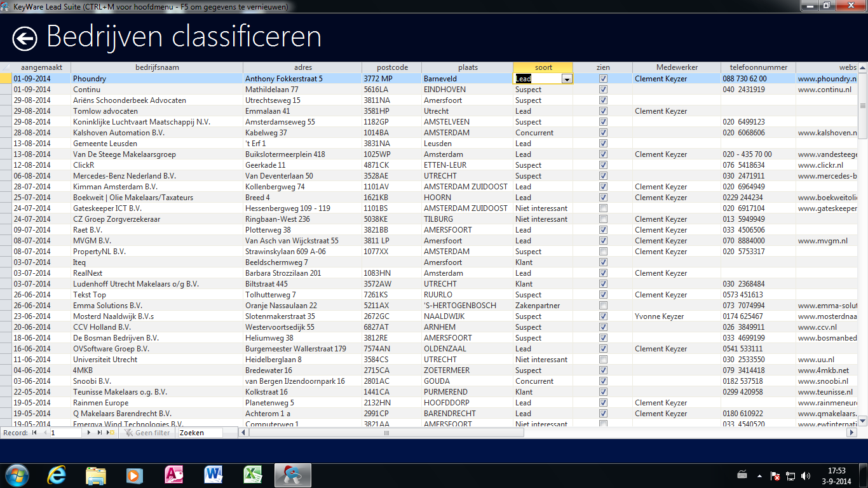Viewport: 868px width, 488px height.
Task: Click the zien column header
Action: tap(603, 67)
